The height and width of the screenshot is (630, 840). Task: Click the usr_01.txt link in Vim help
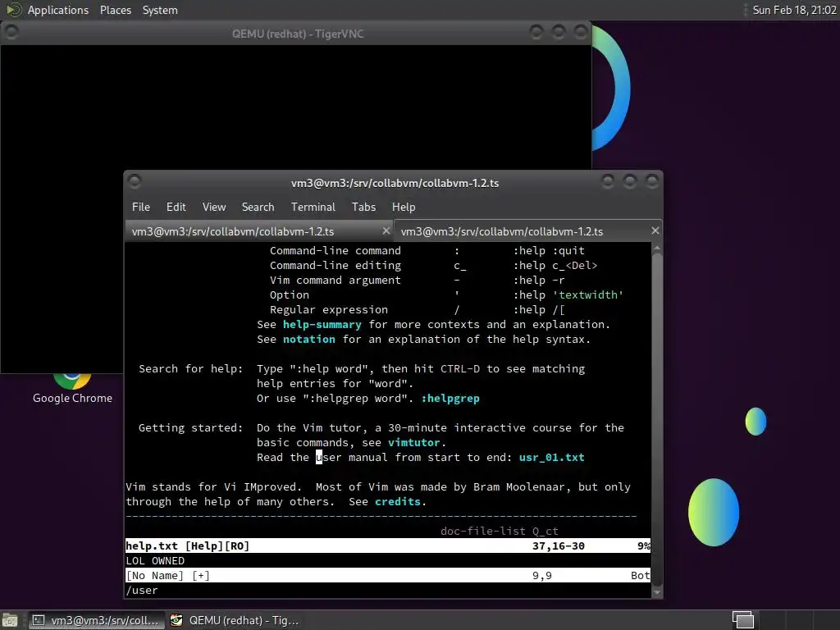(552, 458)
